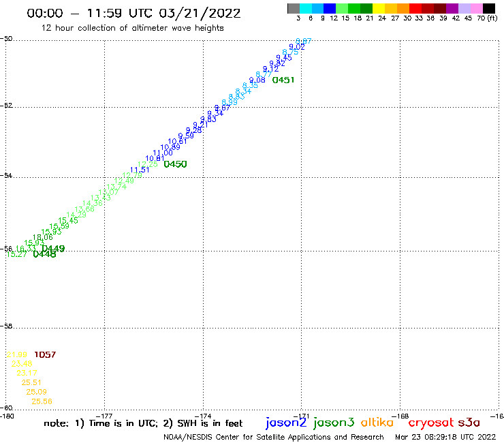Screen dimensions: 504x443
Task: Click the wave height value '15.27'
Action: [x=16, y=254]
